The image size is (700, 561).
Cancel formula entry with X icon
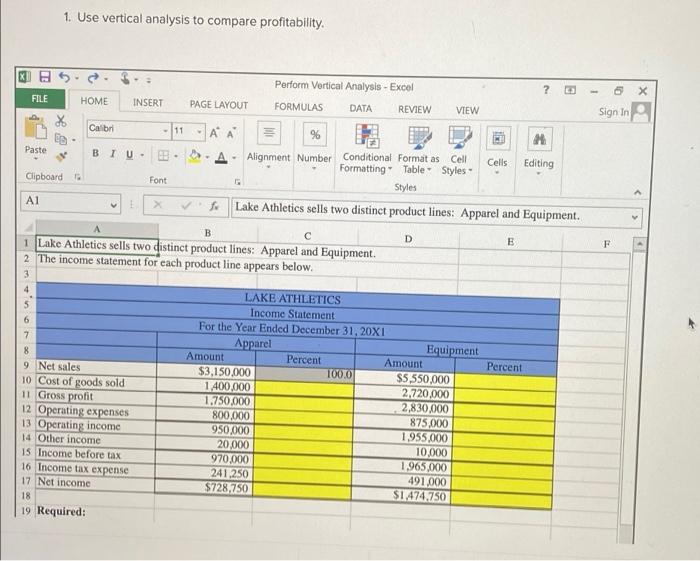[x=157, y=204]
